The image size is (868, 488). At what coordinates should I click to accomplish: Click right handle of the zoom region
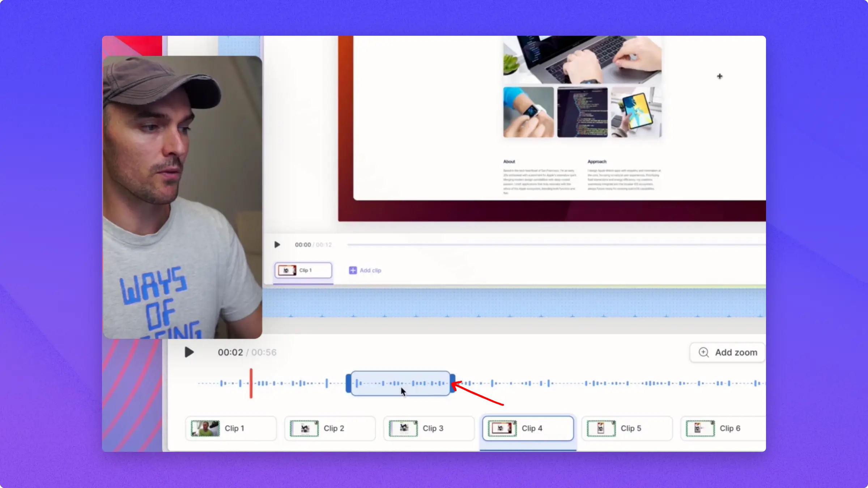pos(452,383)
